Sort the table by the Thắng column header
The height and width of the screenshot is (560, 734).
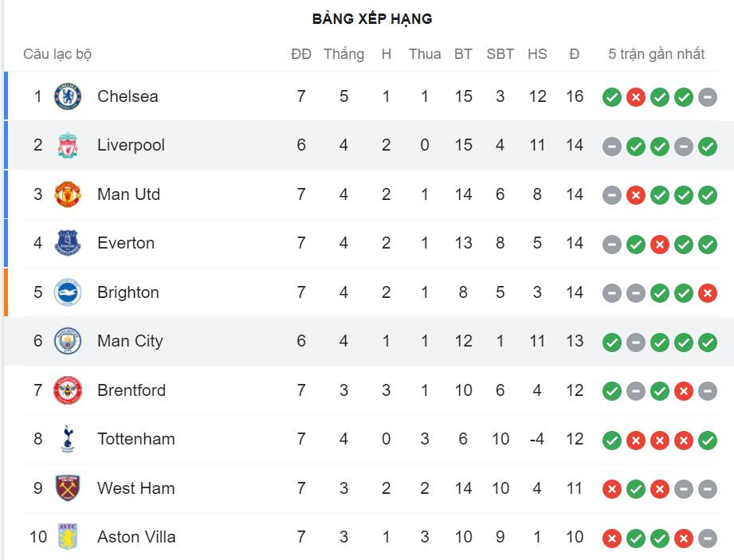point(343,53)
